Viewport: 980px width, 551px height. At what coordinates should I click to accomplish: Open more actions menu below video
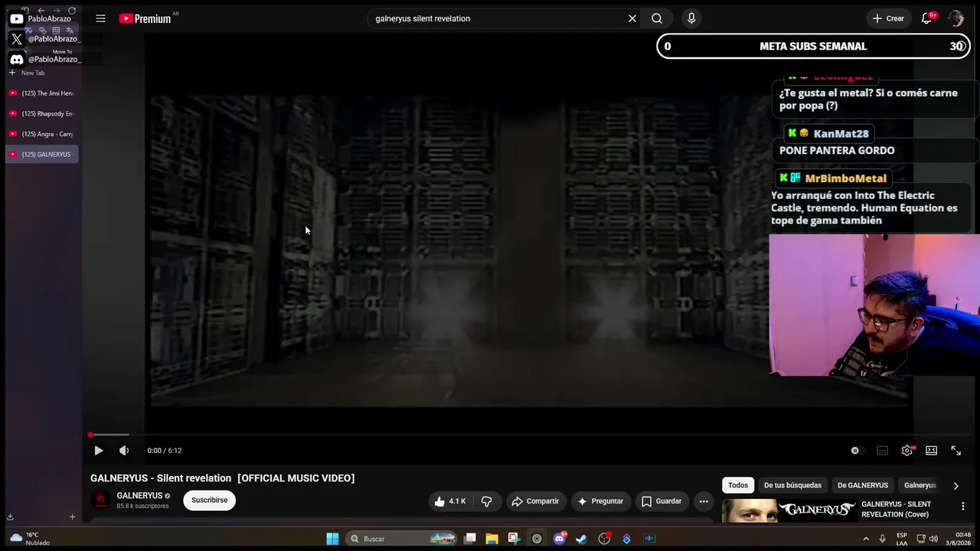point(704,501)
